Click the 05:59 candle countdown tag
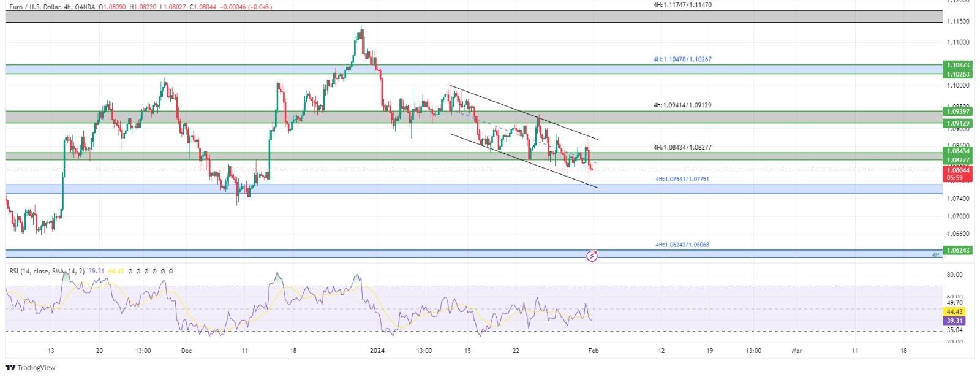The height and width of the screenshot is (377, 980). coord(958,178)
